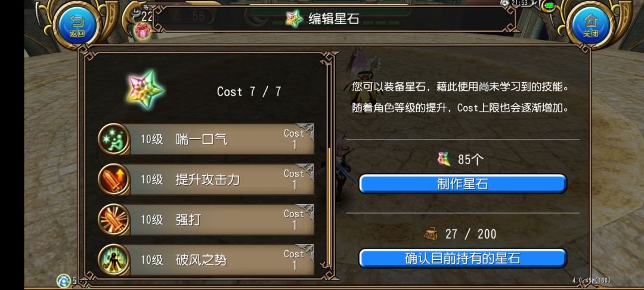Select the 10级 提升攻击力 skill row
Viewport: 644px width, 290px height.
point(206,180)
